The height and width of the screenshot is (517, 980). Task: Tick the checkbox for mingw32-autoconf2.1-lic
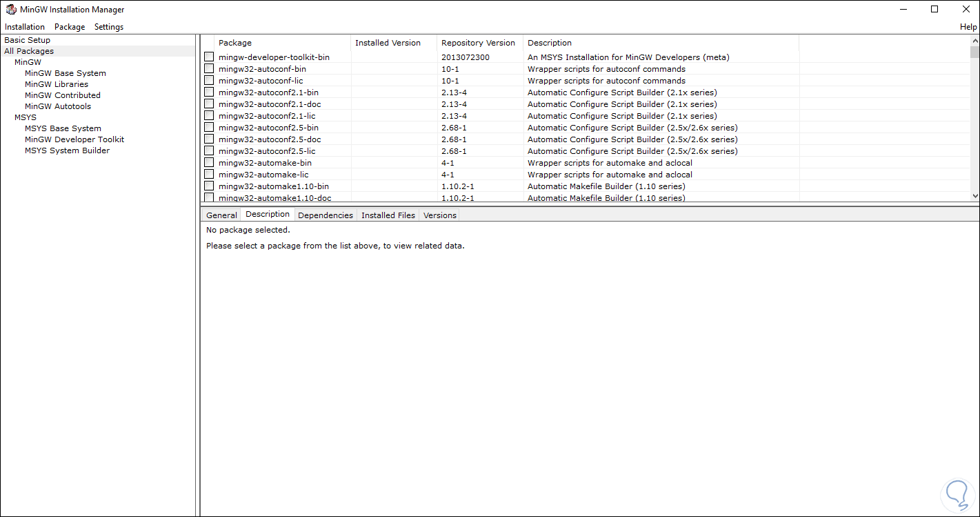(x=209, y=116)
